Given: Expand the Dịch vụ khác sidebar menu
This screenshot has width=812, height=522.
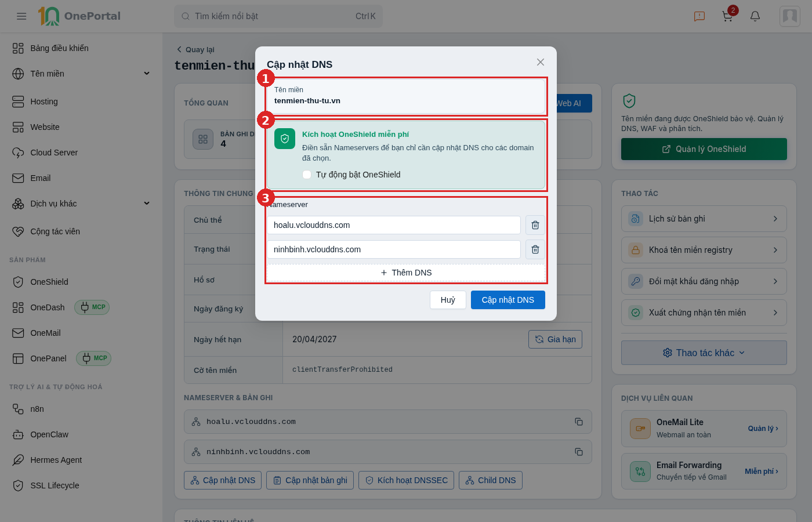Looking at the screenshot, I should [147, 204].
